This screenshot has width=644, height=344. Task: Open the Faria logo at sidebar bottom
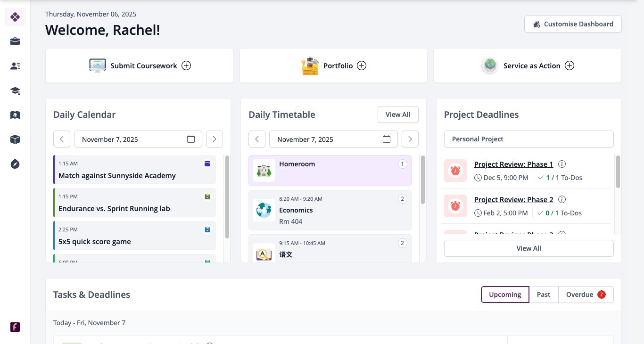point(15,327)
